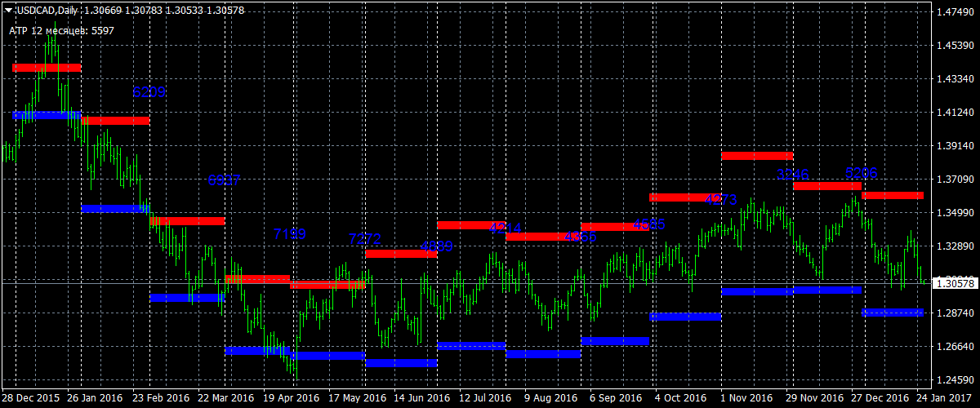Click the 1.41240 price scale value
This screenshot has height=408, width=980.
(x=954, y=113)
